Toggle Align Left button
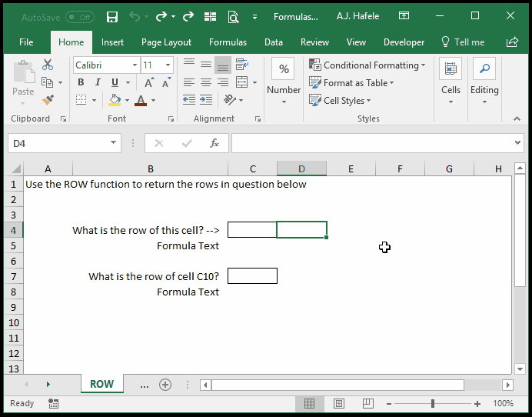The image size is (532, 417). (189, 82)
